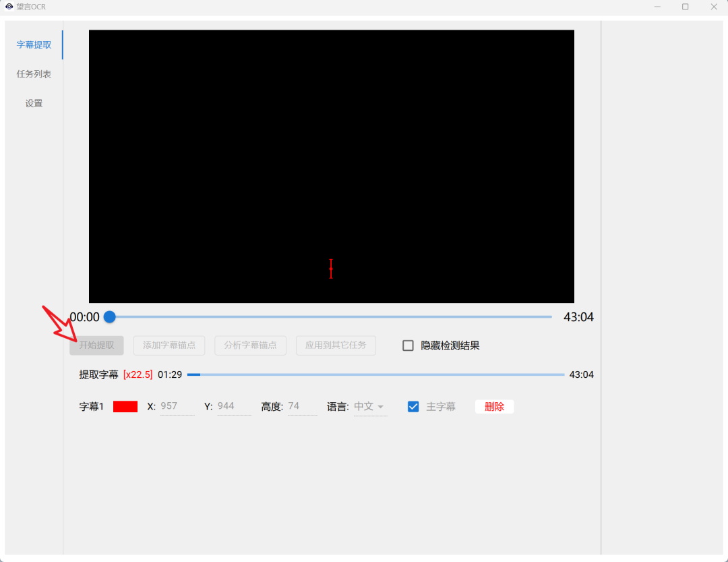The height and width of the screenshot is (562, 728).
Task: Click 删除 to remove 字幕1
Action: coord(494,406)
